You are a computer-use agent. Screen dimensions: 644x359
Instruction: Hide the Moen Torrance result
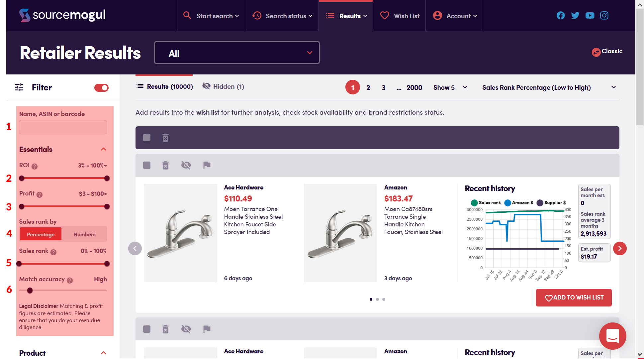pyautogui.click(x=186, y=165)
